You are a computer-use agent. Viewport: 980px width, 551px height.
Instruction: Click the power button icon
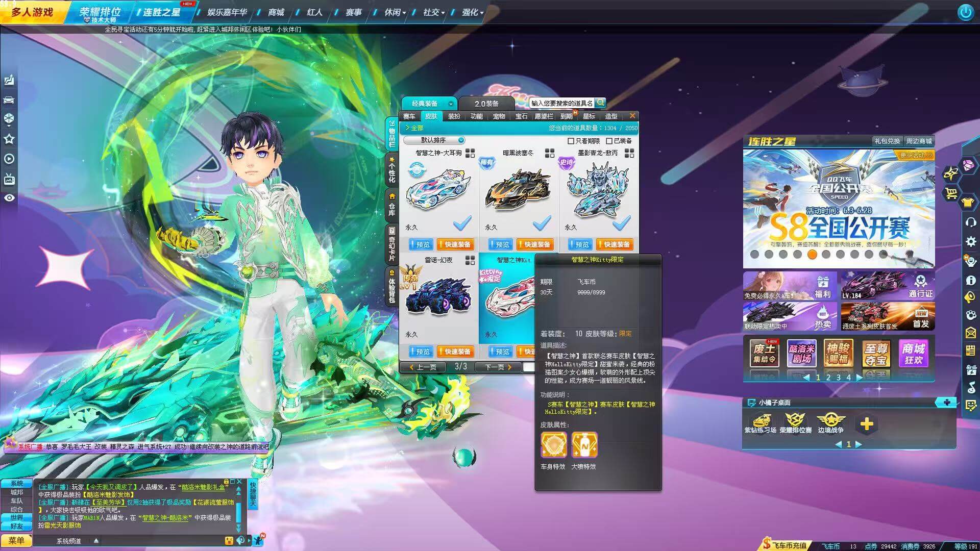965,12
